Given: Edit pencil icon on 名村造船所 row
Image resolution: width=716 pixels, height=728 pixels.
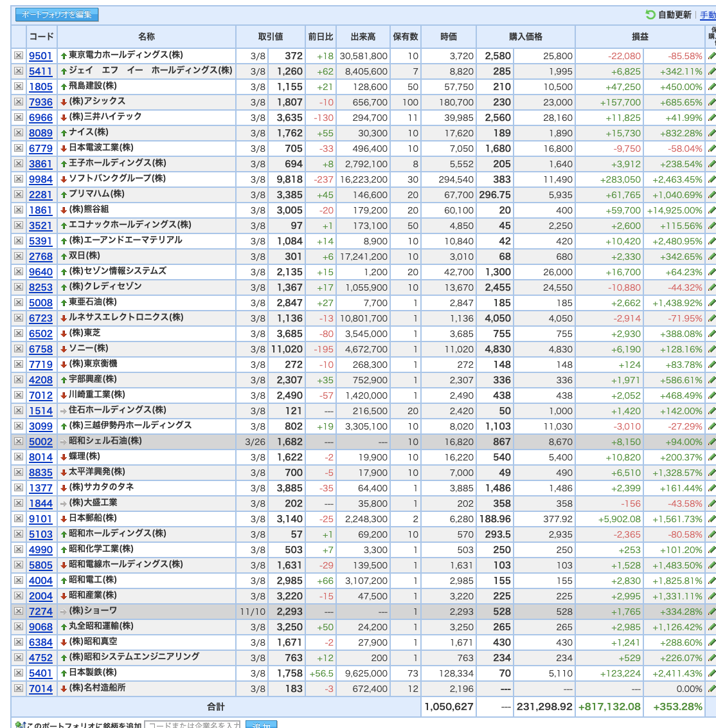Looking at the screenshot, I should [712, 689].
